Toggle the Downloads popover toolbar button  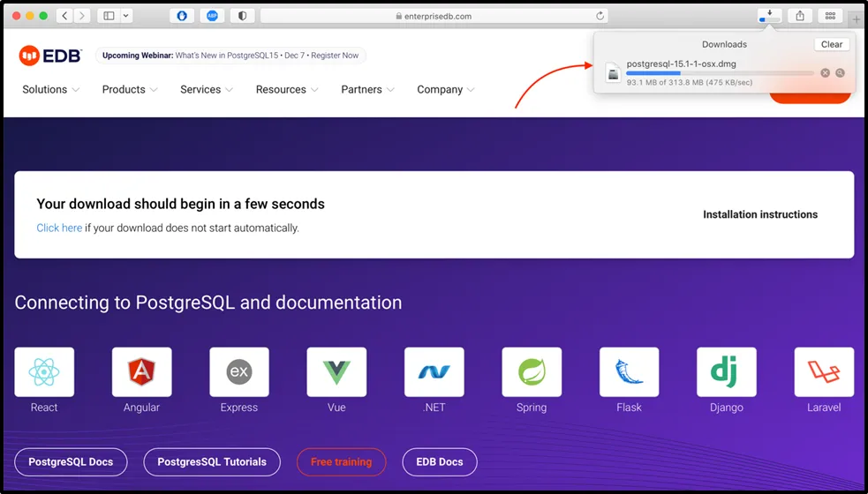pos(769,16)
